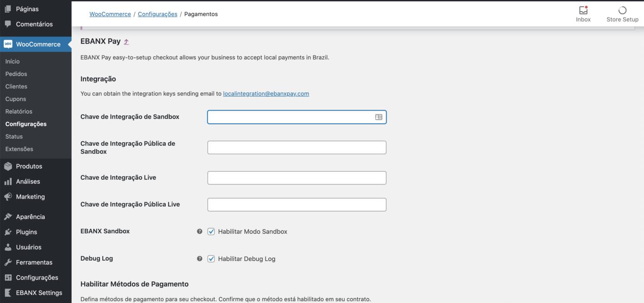Click the Marketing megaphone icon
644x303 pixels.
click(x=8, y=197)
